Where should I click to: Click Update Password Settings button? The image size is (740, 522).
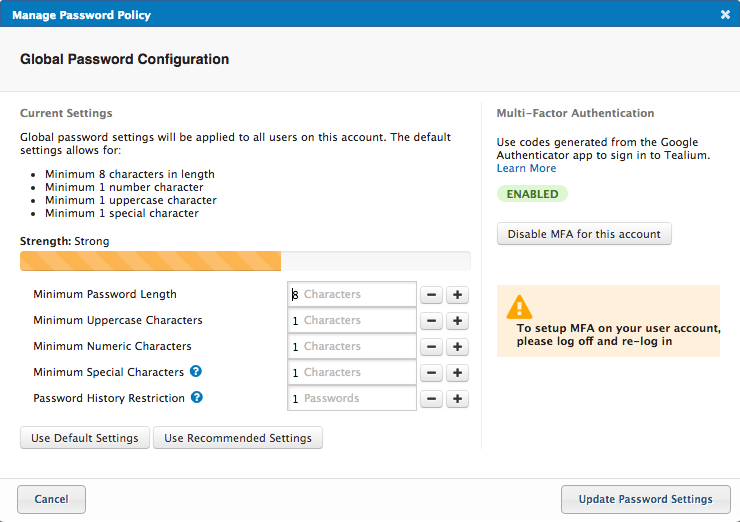click(646, 499)
